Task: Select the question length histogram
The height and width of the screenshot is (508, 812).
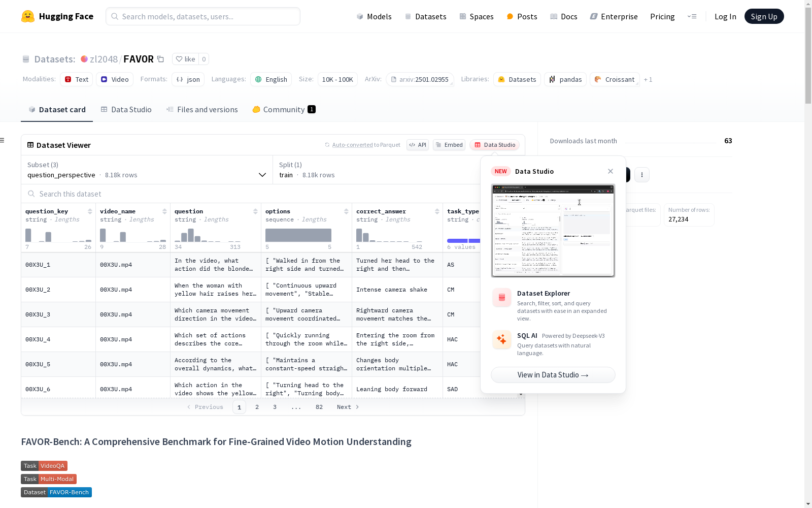Action: coord(208,235)
